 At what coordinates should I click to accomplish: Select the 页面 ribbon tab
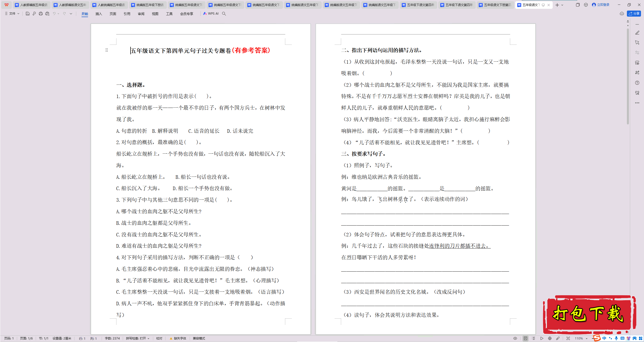[x=113, y=14]
